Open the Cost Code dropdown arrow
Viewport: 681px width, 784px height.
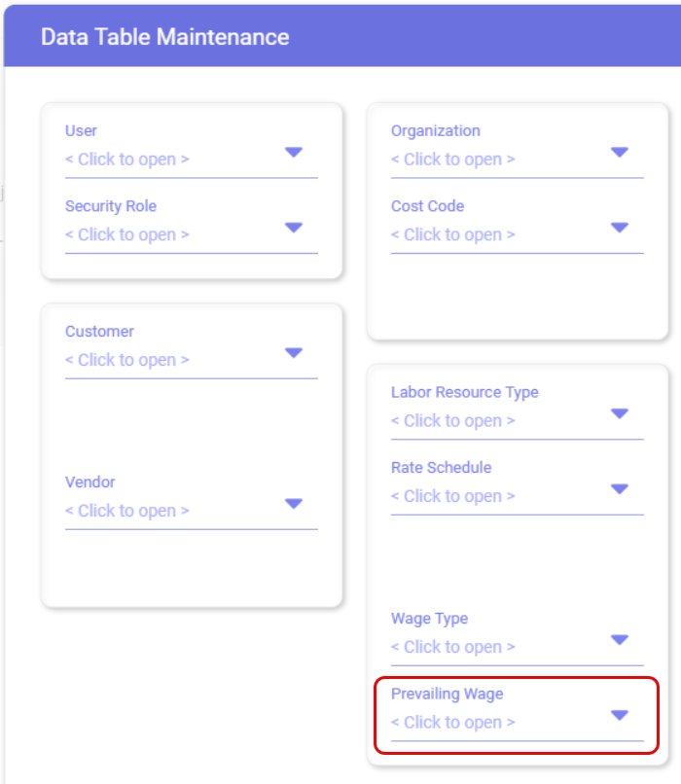click(620, 228)
